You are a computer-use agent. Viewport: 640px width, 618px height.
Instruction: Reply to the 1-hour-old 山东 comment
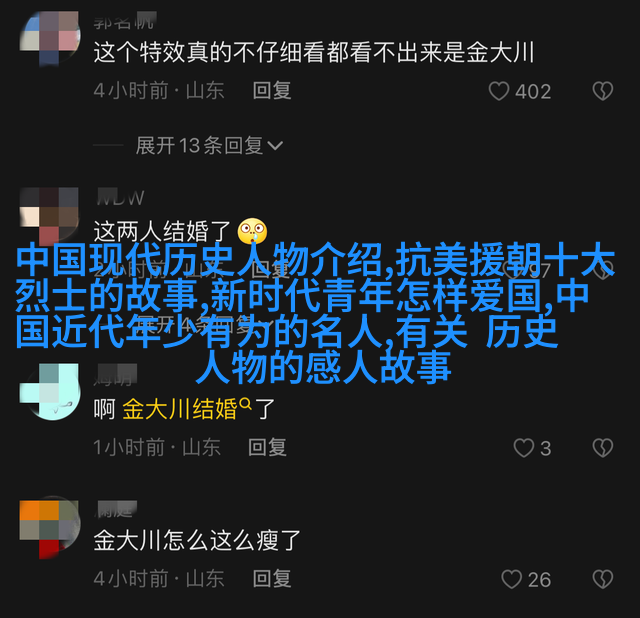point(267,448)
